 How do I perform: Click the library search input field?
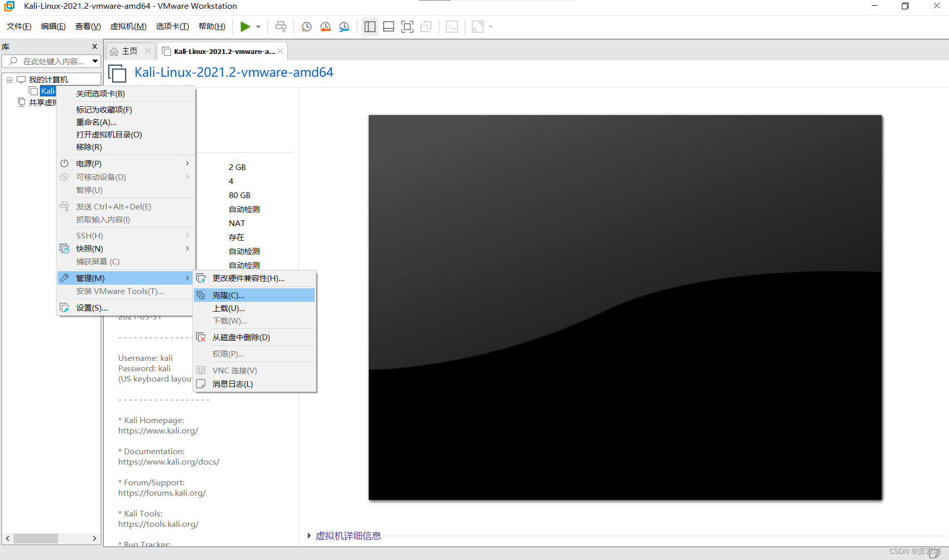point(51,61)
